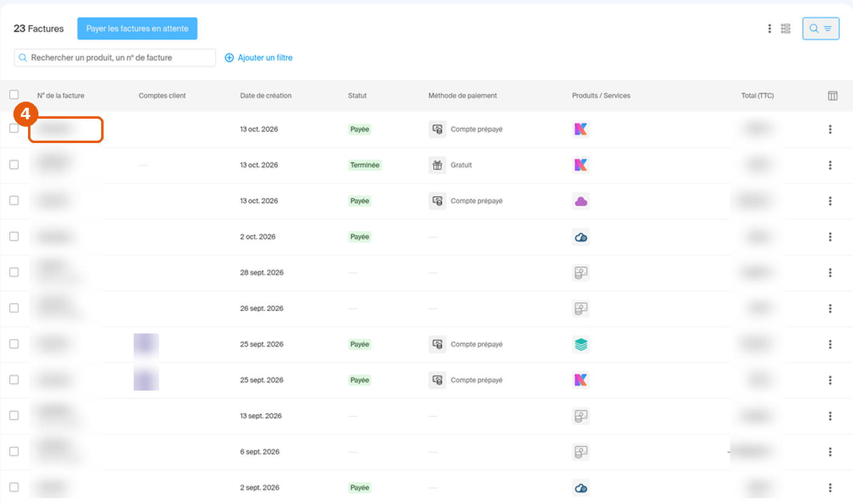Click the "Ajouter un filtre" link
This screenshot has height=504, width=853.
[259, 58]
